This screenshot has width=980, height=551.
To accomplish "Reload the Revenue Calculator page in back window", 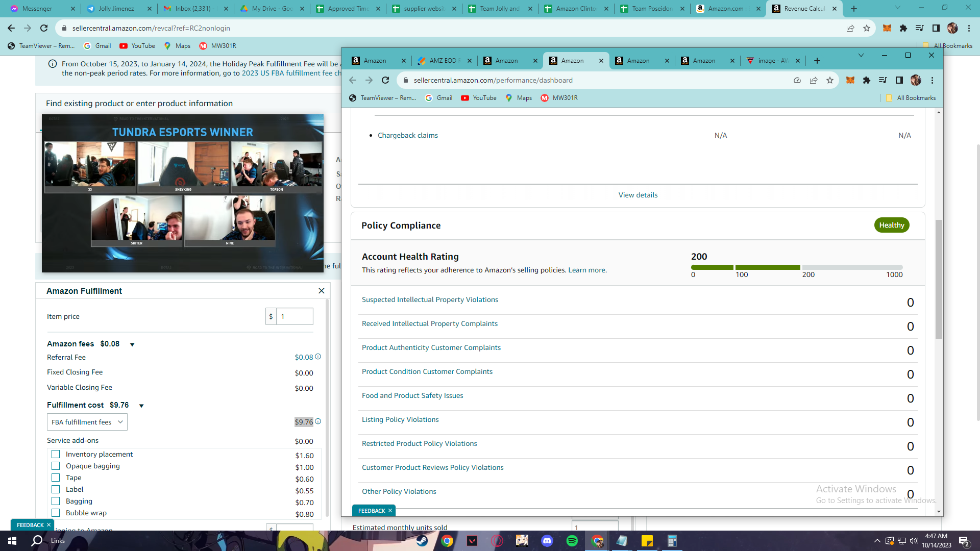I will click(44, 28).
